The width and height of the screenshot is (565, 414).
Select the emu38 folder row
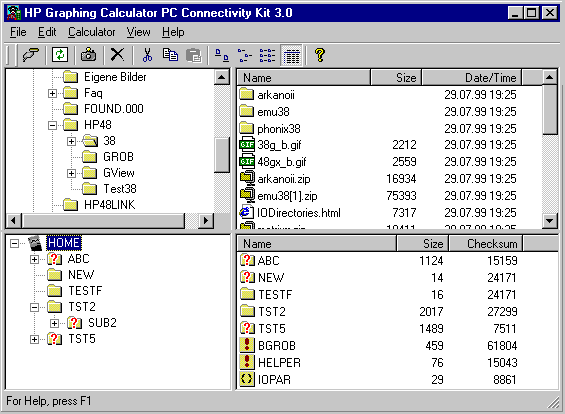[x=389, y=111]
